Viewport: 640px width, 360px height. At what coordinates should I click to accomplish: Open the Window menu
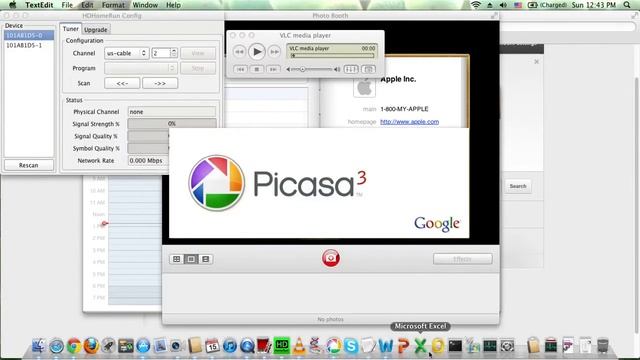[x=145, y=5]
